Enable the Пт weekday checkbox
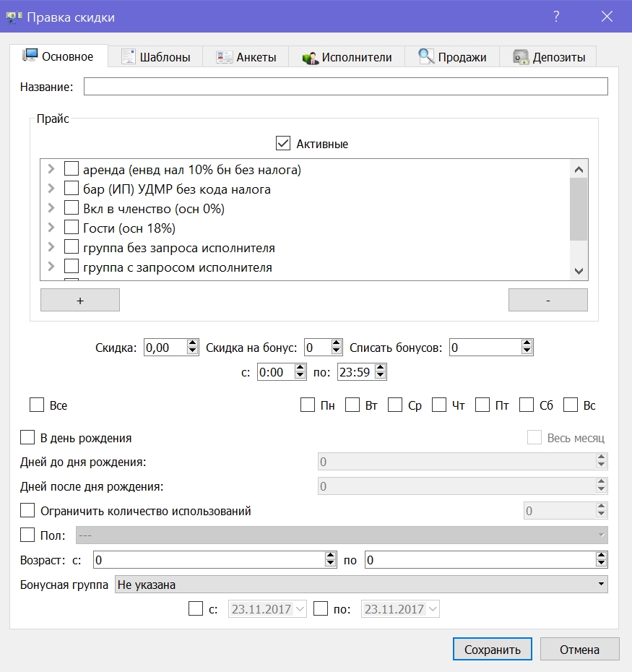 click(482, 405)
